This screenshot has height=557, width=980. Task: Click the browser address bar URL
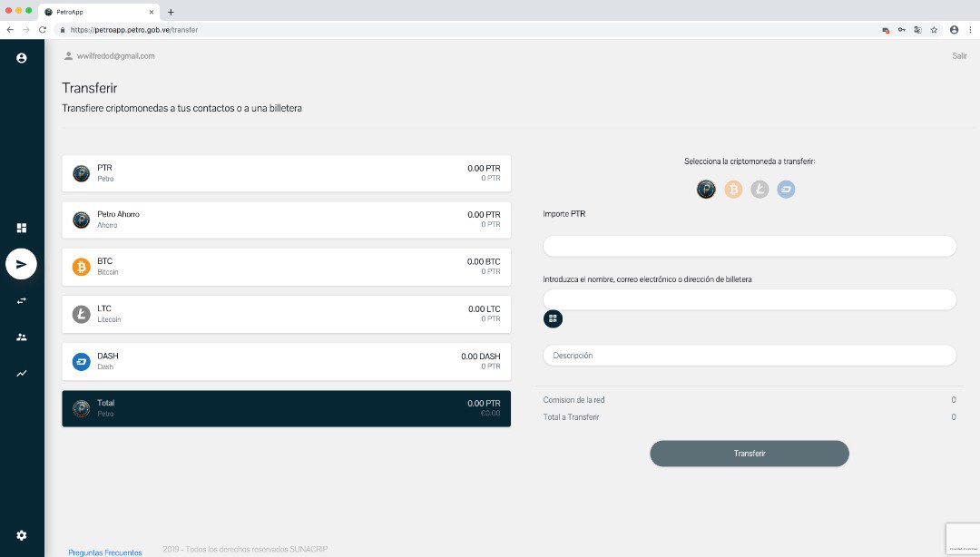[x=133, y=29]
